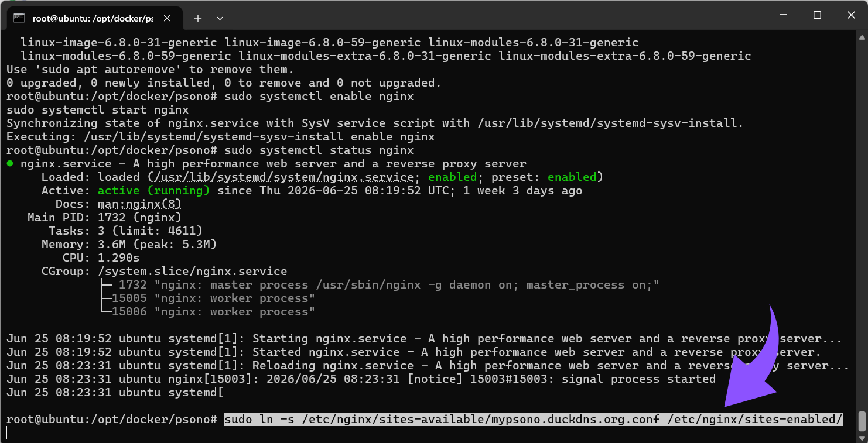Click the 'Reloading nginx.service' log line
Viewport: 868px width, 443px height.
click(428, 365)
